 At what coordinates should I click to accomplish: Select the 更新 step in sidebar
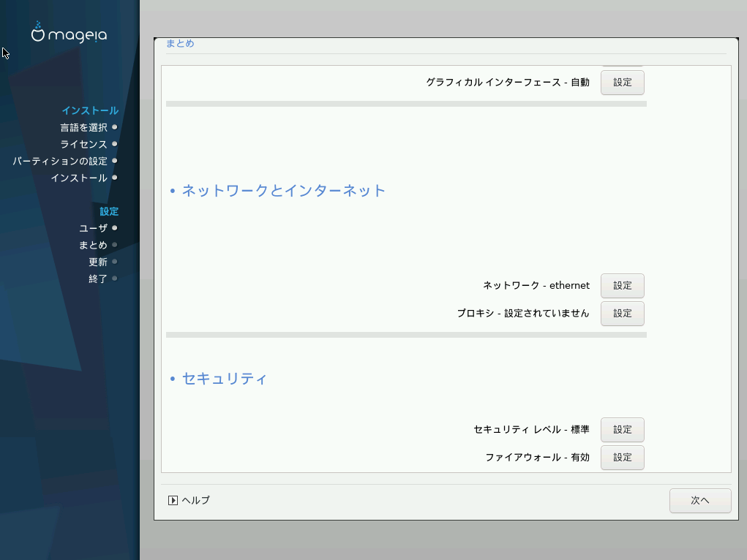[x=98, y=262]
